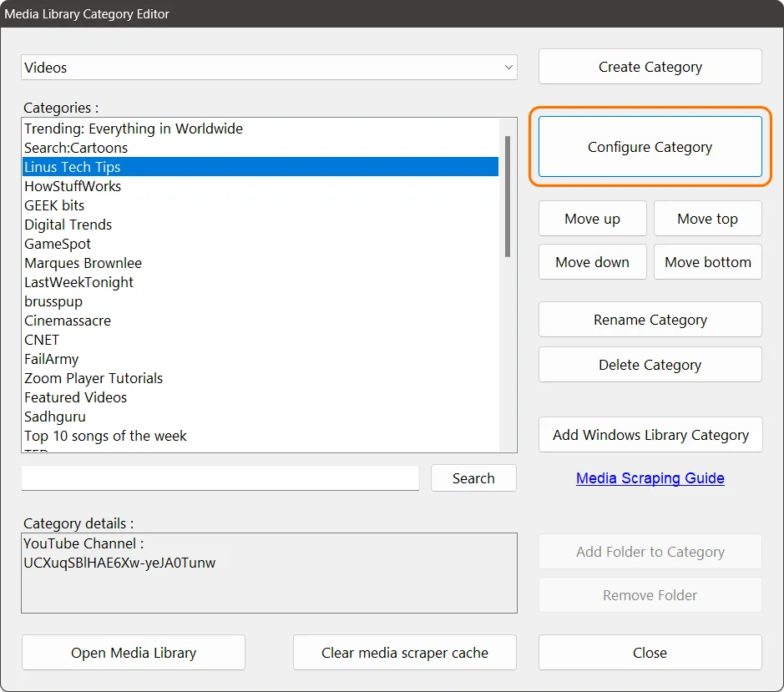784x692 pixels.
Task: Select 'Top 10 songs of the week'
Action: pyautogui.click(x=260, y=436)
